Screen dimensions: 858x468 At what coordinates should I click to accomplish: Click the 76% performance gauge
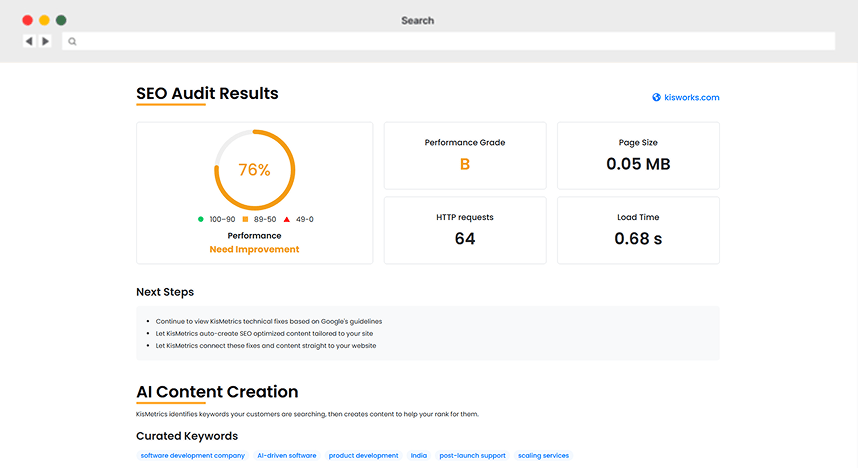(x=254, y=170)
